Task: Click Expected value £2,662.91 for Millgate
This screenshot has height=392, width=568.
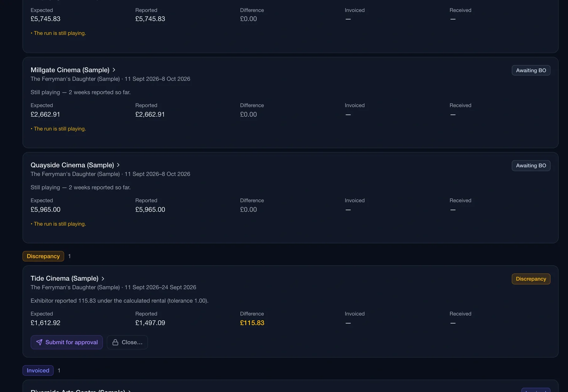Action: click(x=45, y=114)
